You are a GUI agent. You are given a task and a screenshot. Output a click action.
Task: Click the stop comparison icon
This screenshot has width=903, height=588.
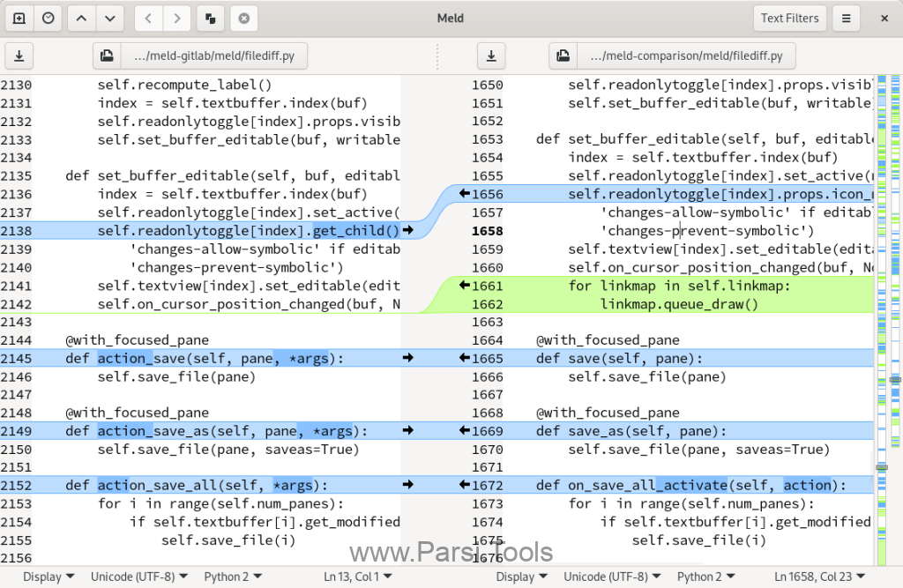[x=243, y=19]
